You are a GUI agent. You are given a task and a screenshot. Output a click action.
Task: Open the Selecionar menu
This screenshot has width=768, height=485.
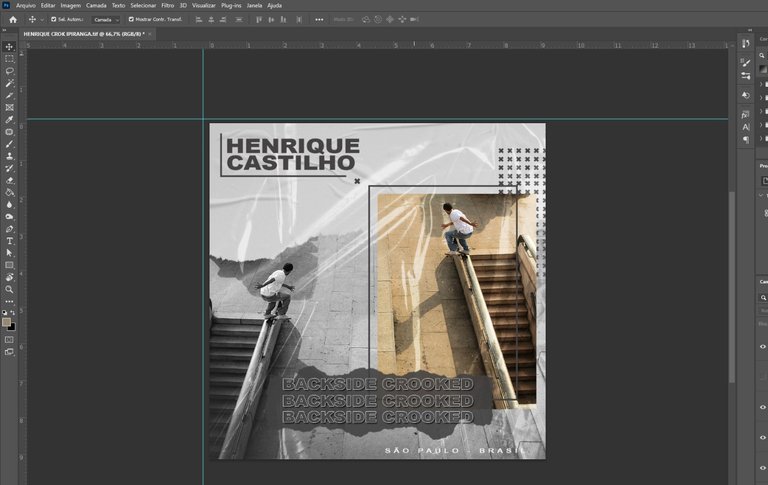tap(143, 5)
